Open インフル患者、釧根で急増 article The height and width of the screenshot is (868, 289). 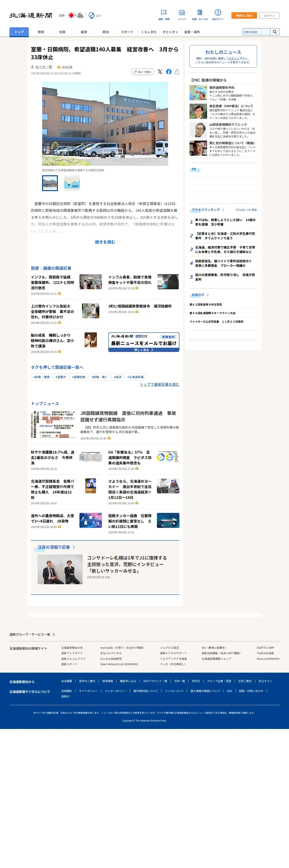[x=130, y=280]
